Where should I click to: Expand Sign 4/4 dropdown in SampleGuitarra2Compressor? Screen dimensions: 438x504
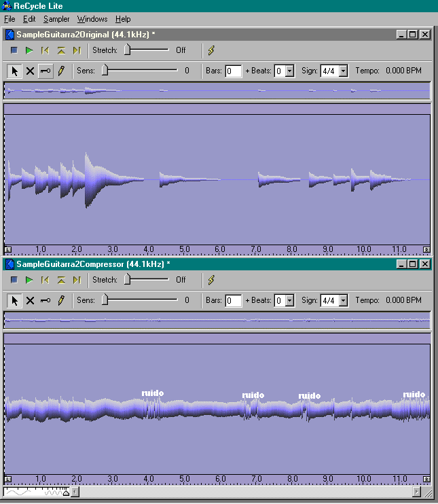coord(343,300)
